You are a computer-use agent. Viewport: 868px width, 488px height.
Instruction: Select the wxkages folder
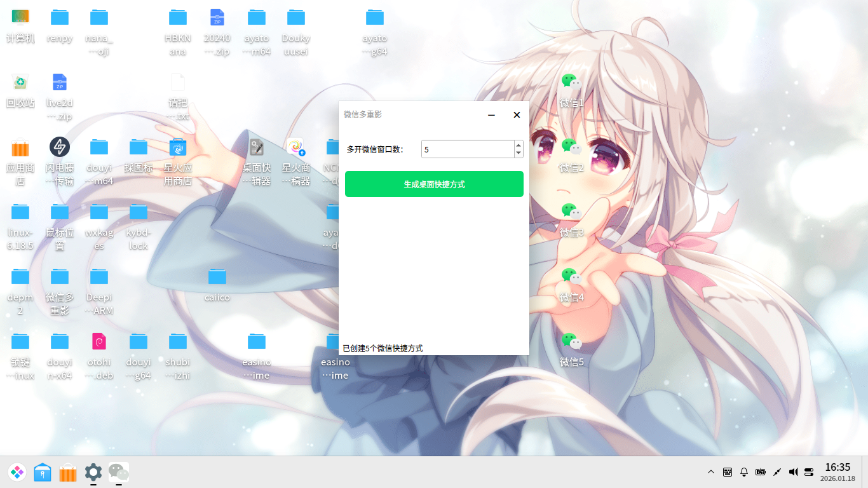(99, 226)
